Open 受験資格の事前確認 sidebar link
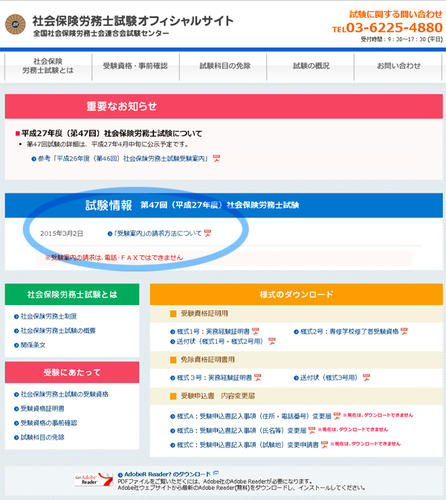The image size is (446, 500). tap(49, 423)
